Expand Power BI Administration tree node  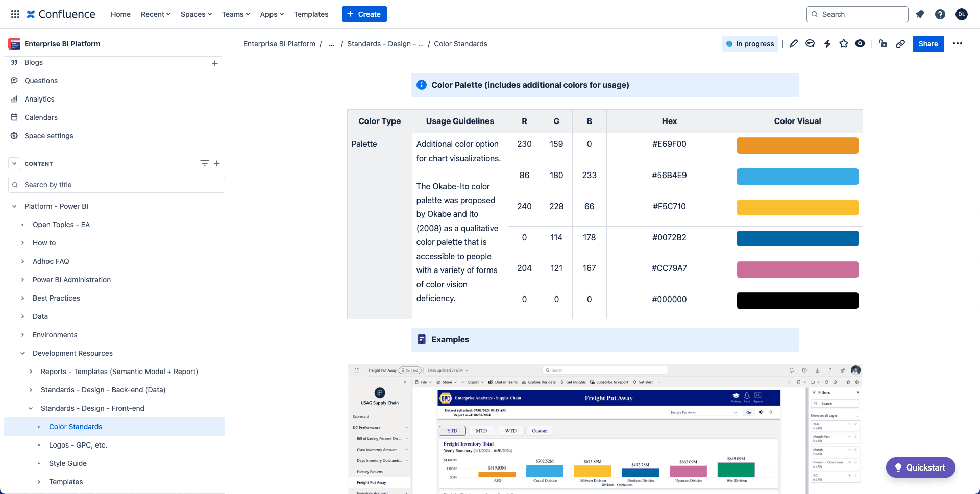point(22,280)
